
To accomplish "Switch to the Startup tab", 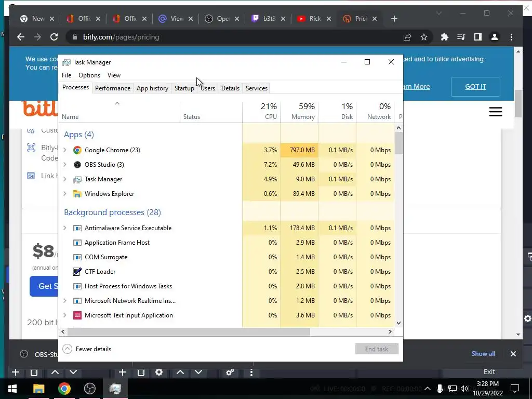I will pos(184,88).
